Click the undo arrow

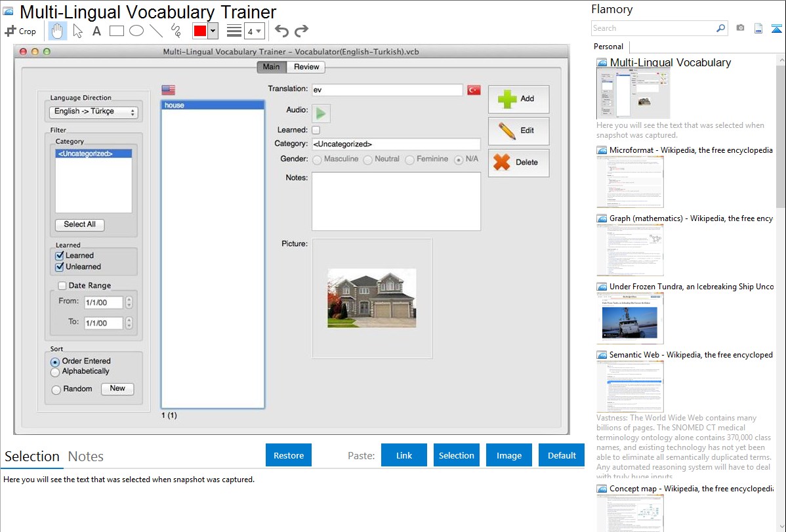(281, 31)
